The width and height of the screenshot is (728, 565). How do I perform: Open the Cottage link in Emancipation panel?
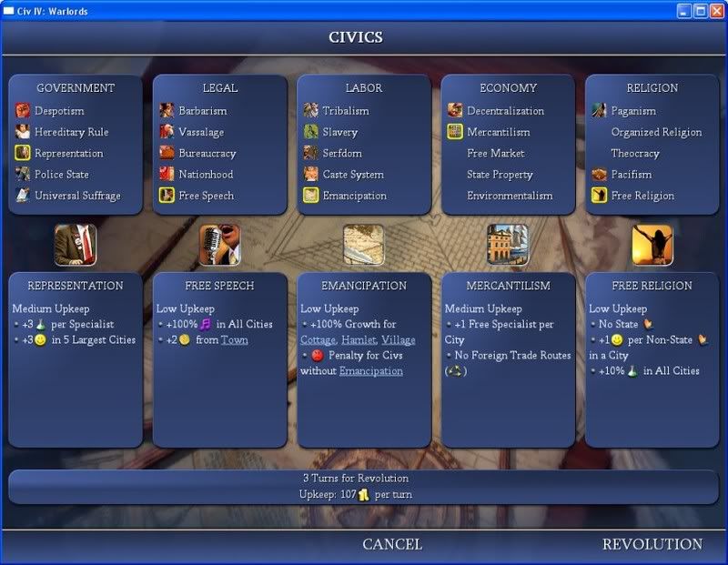(318, 340)
